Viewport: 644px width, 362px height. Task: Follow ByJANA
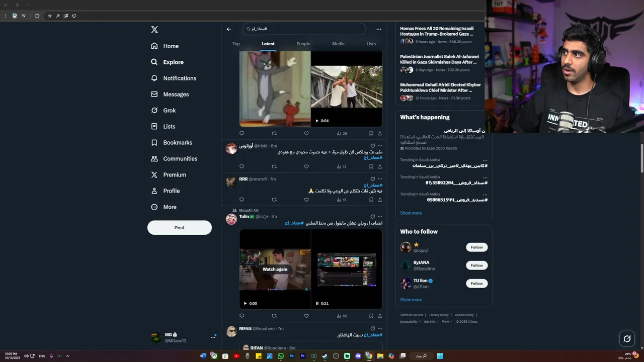click(477, 265)
